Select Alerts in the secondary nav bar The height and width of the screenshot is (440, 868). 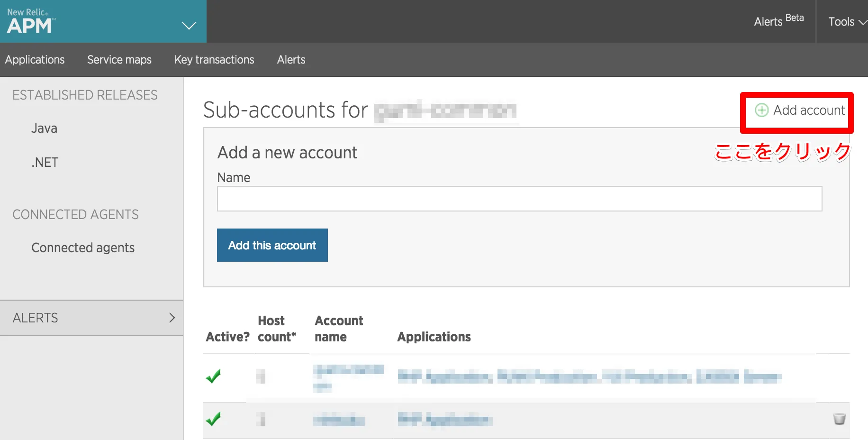[291, 60]
